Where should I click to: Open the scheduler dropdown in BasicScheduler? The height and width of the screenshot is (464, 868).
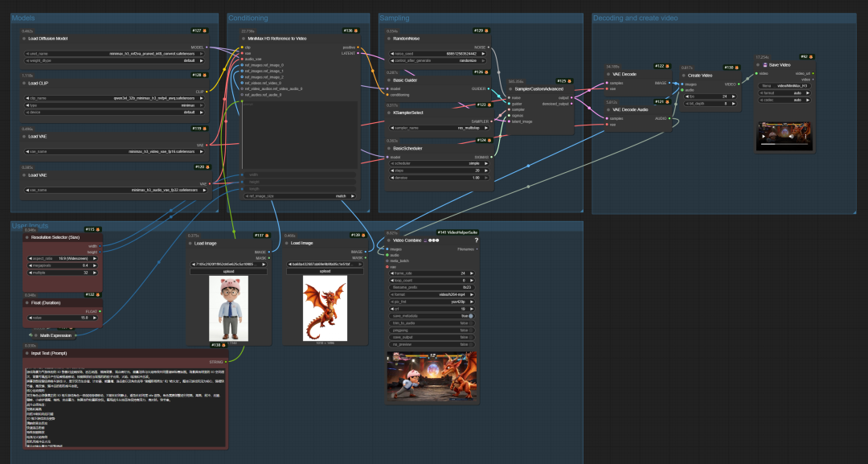coord(440,163)
